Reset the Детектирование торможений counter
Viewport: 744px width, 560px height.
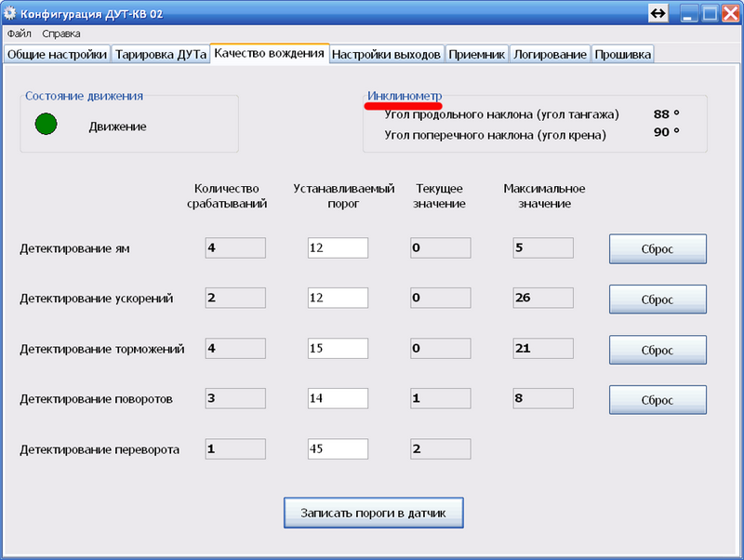[658, 350]
